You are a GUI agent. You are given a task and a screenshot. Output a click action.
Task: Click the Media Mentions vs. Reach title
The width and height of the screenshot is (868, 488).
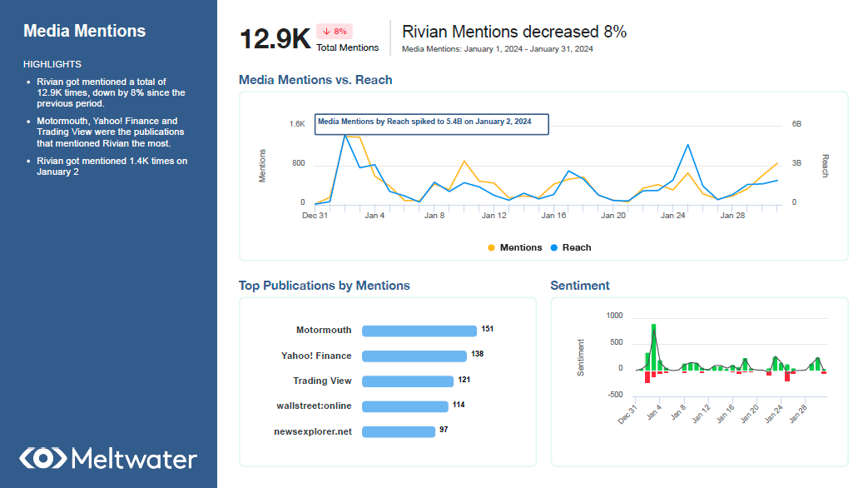click(x=315, y=80)
